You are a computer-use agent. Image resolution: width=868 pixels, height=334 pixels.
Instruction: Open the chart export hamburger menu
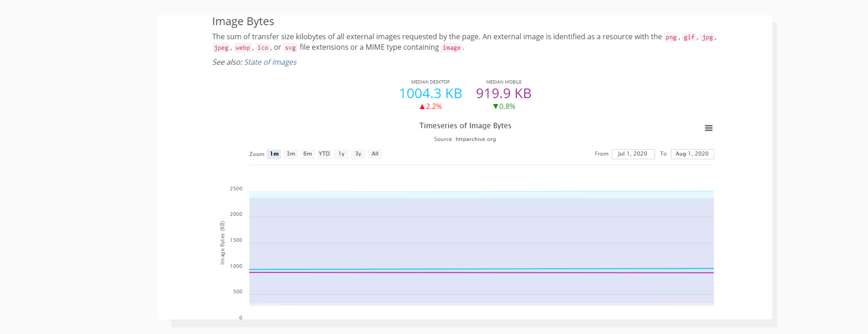709,128
